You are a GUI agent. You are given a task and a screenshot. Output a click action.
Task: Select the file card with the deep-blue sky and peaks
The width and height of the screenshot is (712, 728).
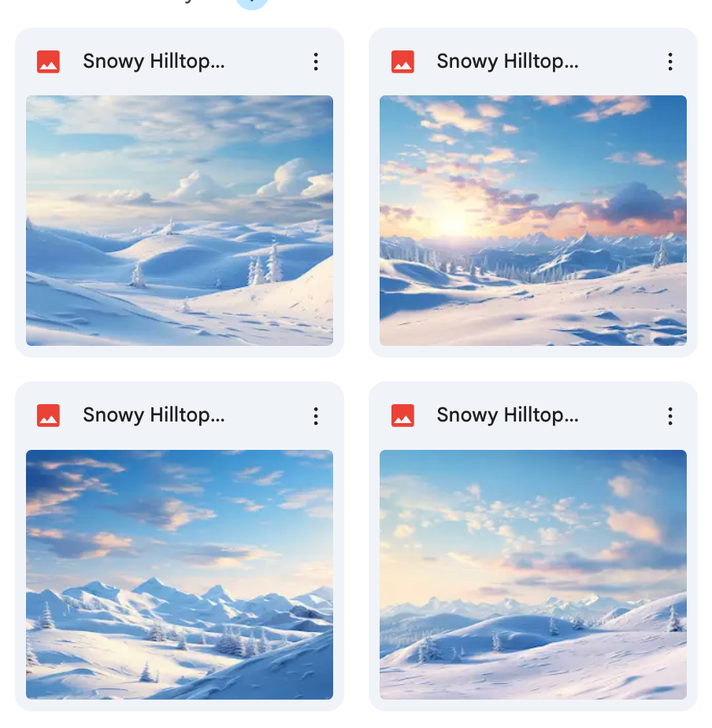tap(179, 546)
